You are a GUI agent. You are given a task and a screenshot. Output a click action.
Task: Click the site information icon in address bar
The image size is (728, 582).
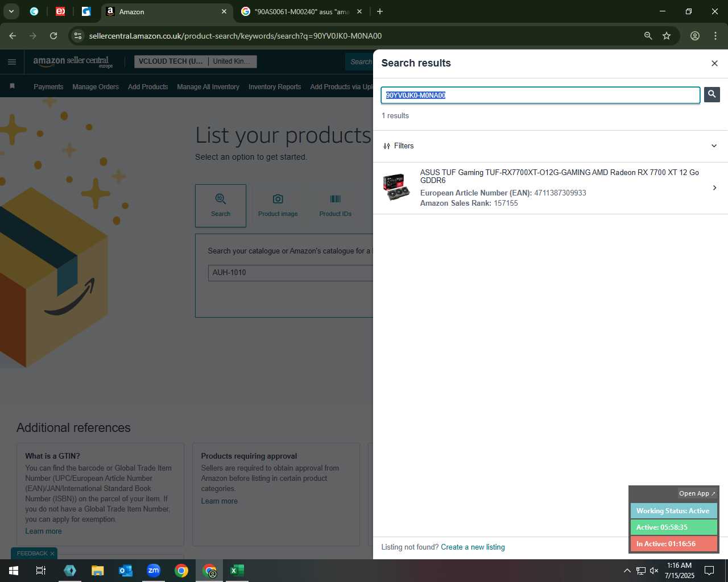click(x=78, y=36)
